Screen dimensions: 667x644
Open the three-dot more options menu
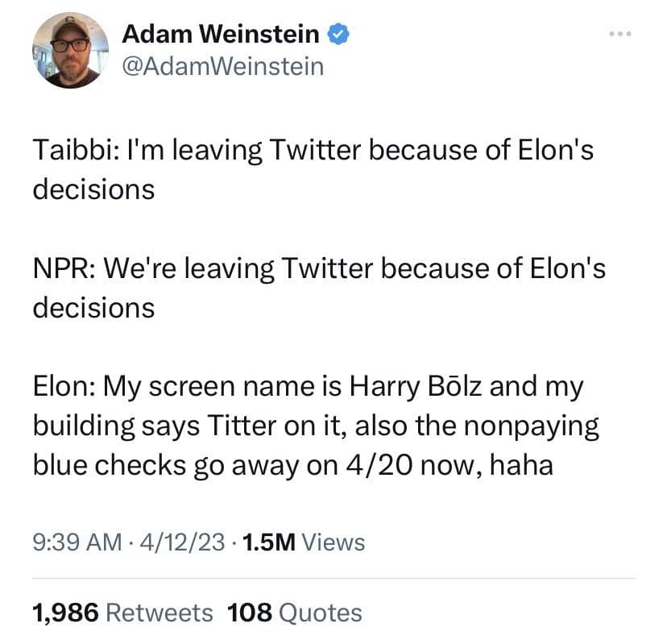pos(621,35)
